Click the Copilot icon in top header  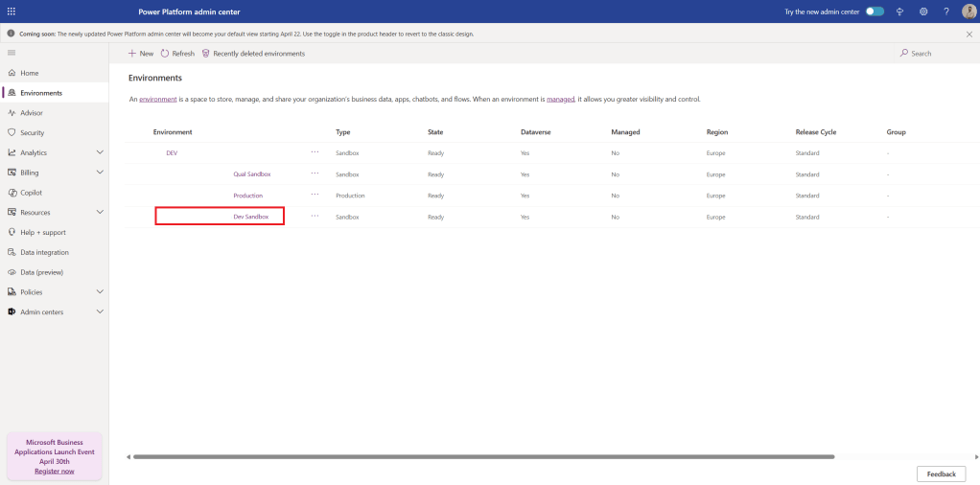point(900,12)
